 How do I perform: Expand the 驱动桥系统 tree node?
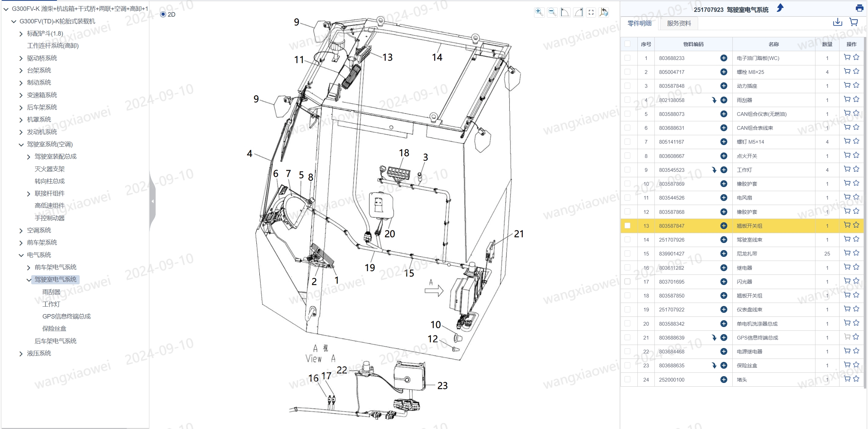click(x=21, y=58)
